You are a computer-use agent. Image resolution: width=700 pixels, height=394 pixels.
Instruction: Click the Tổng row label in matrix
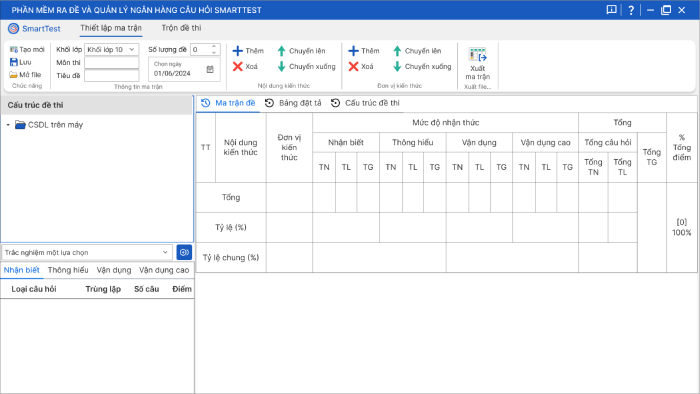[231, 197]
